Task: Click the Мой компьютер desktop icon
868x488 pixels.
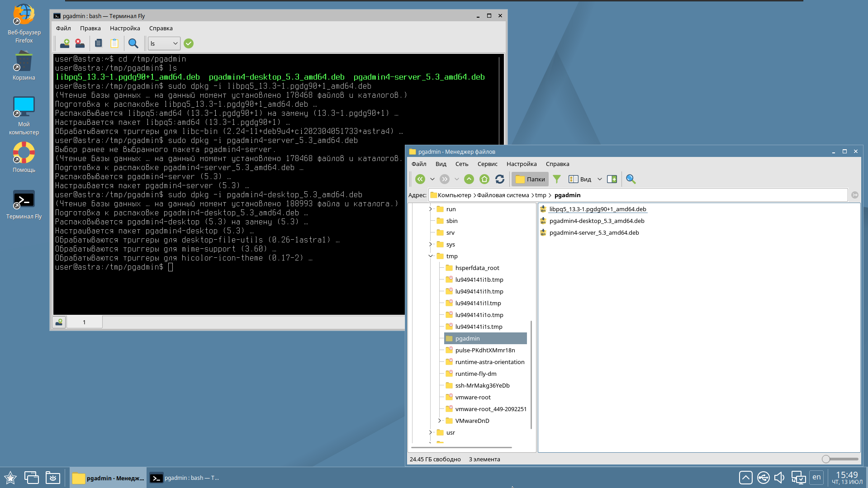Action: (24, 116)
